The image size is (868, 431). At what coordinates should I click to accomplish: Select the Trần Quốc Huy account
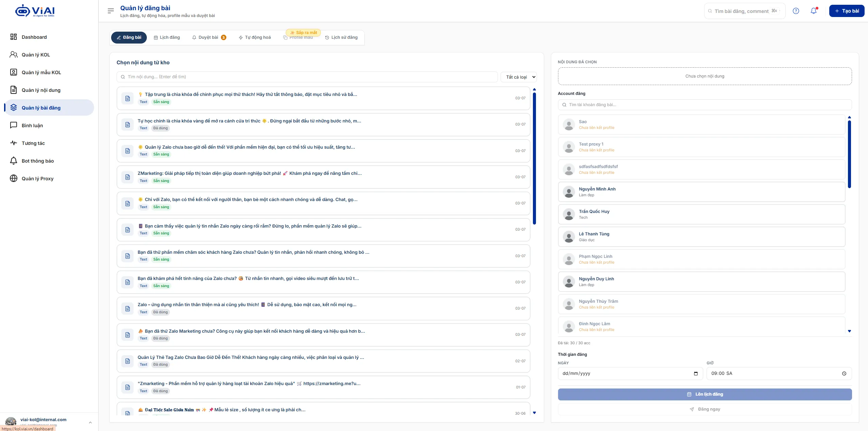pos(701,214)
